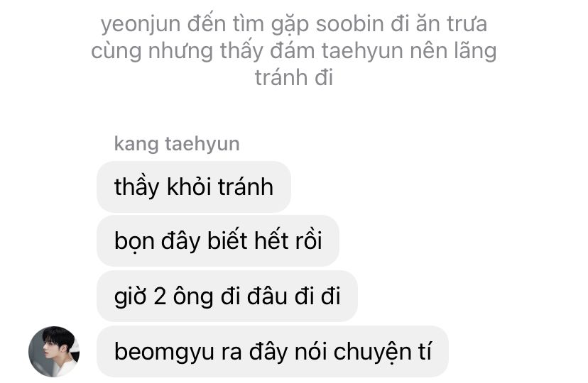Click the word 'thầy' in the first bubble
The width and height of the screenshot is (588, 383).
[137, 187]
